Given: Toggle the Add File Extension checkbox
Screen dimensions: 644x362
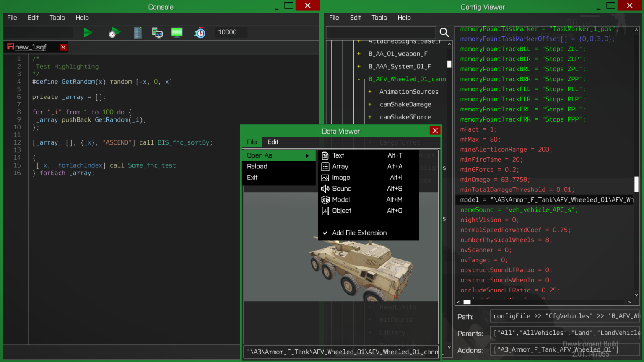Looking at the screenshot, I should tap(359, 233).
